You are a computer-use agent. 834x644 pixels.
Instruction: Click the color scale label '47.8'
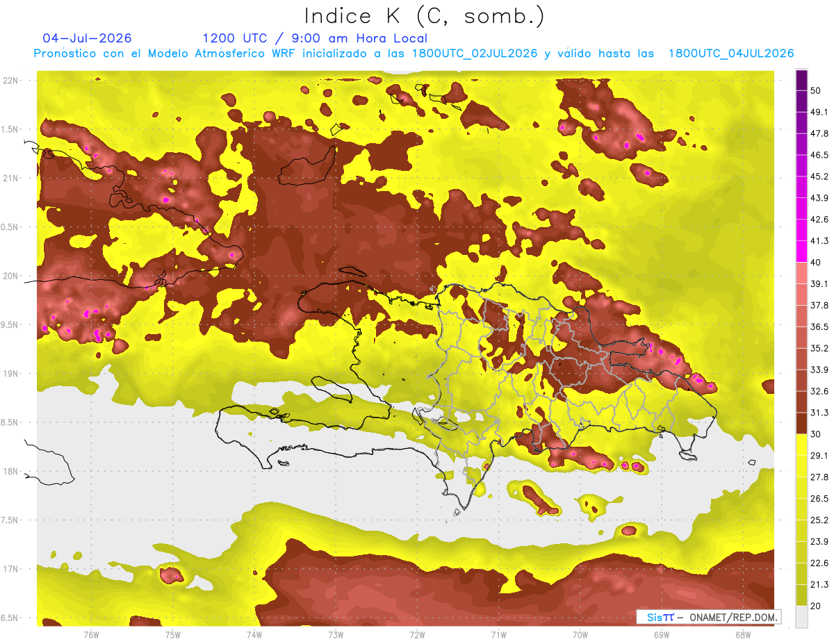click(x=819, y=133)
